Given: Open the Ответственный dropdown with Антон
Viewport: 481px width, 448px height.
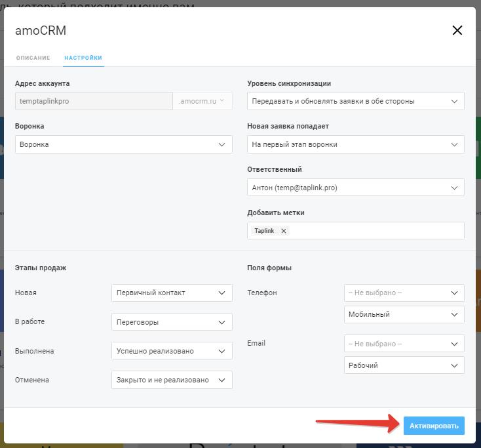Looking at the screenshot, I should click(x=356, y=188).
